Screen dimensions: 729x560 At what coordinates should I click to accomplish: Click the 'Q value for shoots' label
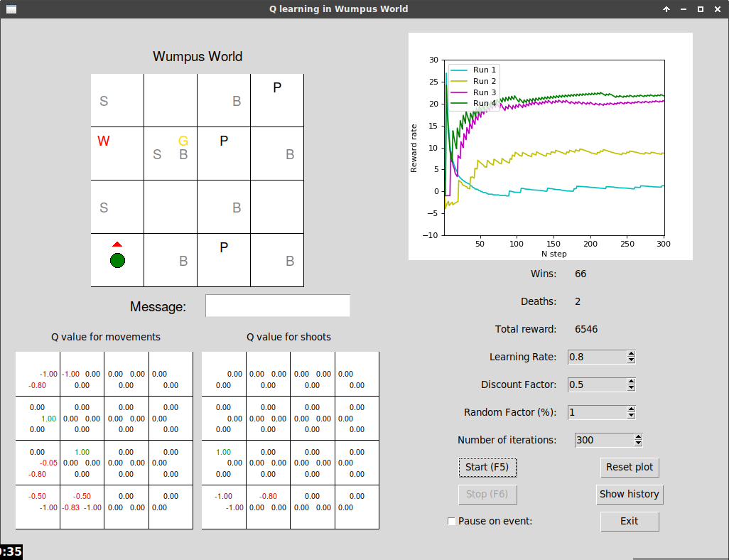point(288,337)
